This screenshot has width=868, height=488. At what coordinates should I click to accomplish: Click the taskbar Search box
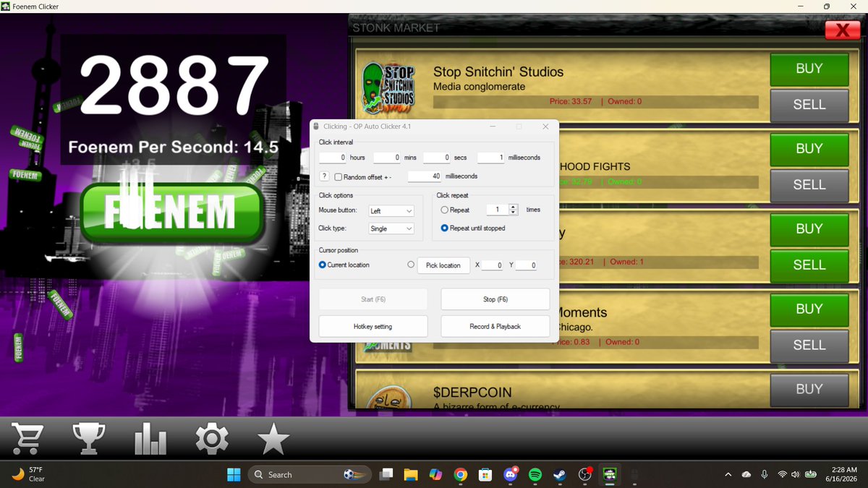coord(310,474)
